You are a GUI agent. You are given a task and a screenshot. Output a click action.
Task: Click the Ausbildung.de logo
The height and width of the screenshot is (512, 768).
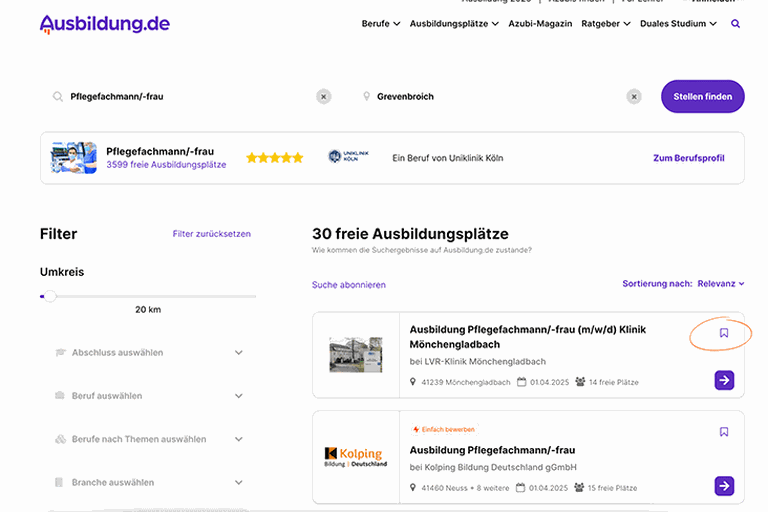(x=105, y=24)
